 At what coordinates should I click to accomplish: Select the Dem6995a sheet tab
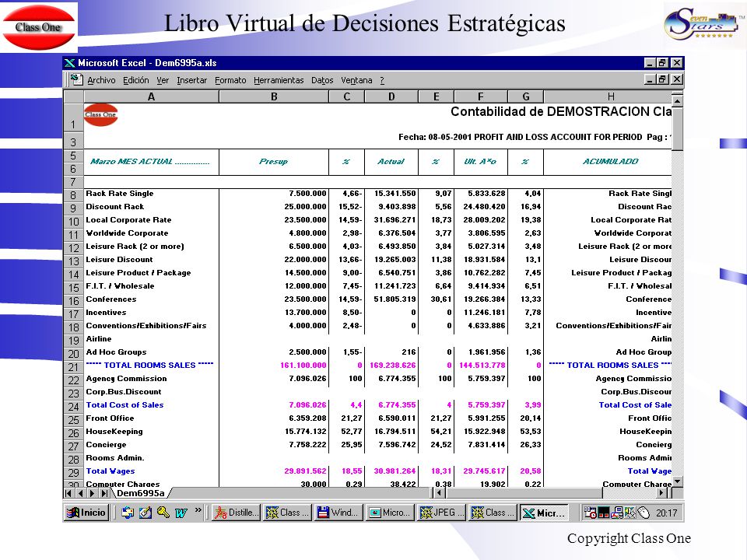(140, 493)
